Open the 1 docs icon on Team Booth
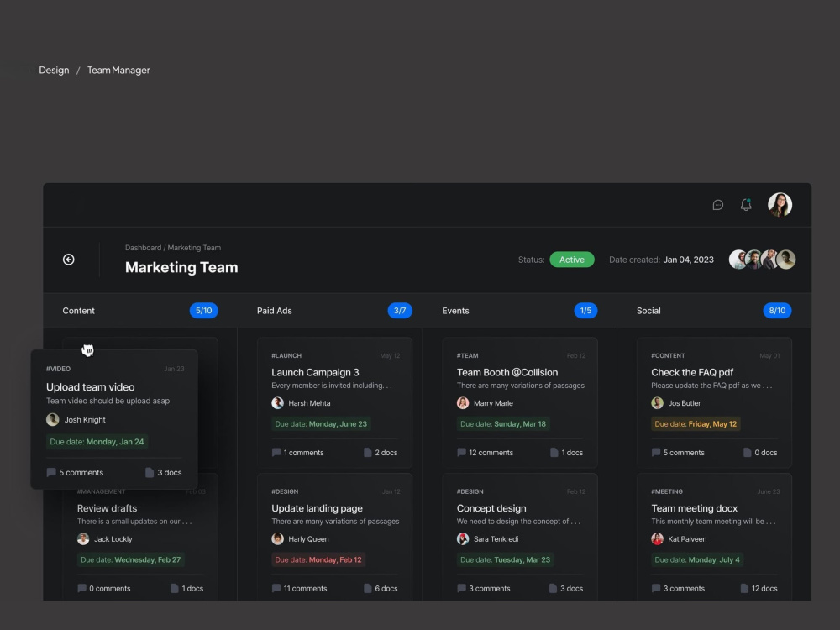This screenshot has height=630, width=840. click(x=554, y=452)
